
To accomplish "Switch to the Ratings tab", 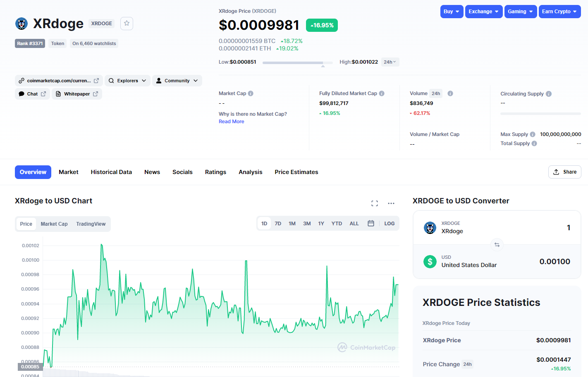I will pyautogui.click(x=215, y=172).
